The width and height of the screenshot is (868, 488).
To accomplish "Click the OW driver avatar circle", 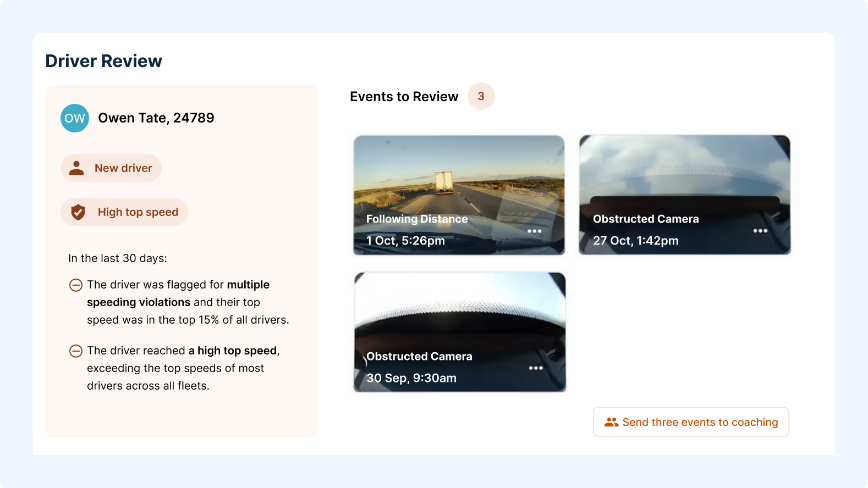I will 75,118.
